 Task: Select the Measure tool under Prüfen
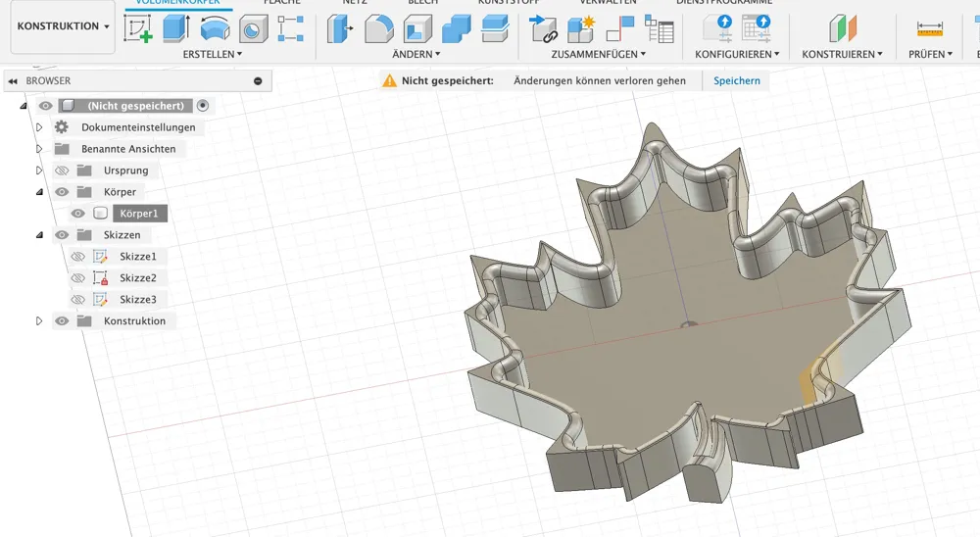click(929, 28)
